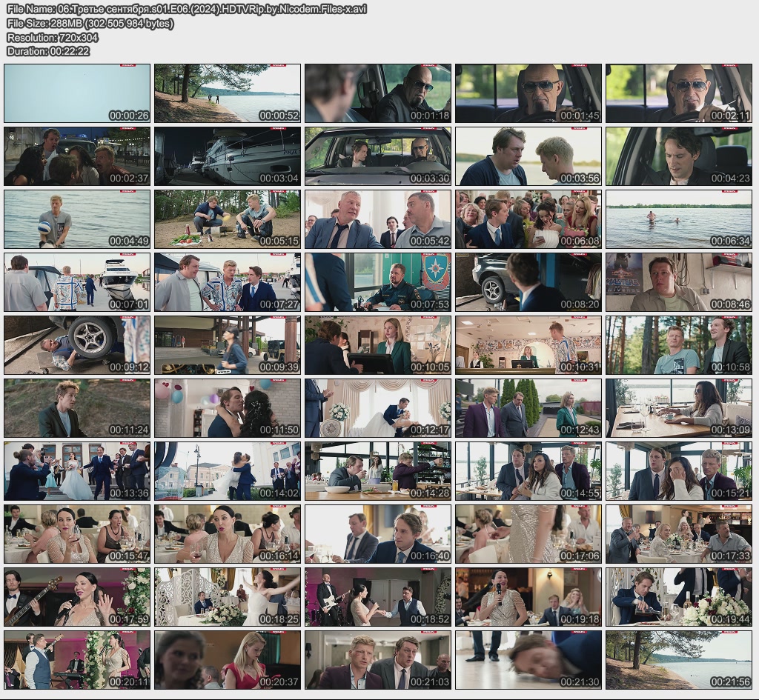Choose the hotel lobby thumbnail at 00:10:31
The width and height of the screenshot is (759, 700).
528,345
